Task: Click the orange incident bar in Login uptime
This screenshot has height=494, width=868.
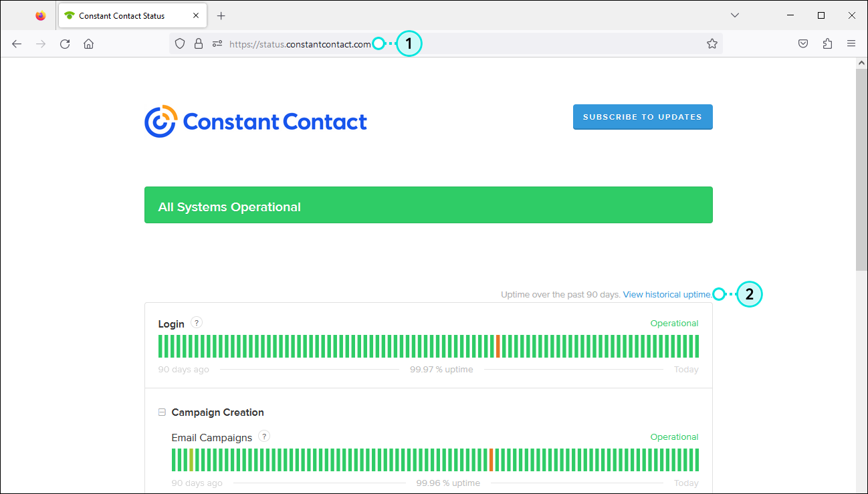Action: pos(498,346)
